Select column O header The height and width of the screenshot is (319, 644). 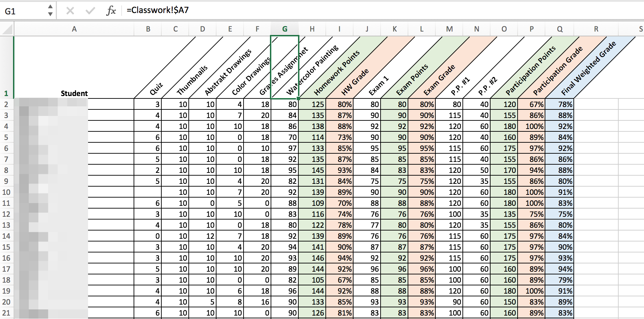click(504, 29)
